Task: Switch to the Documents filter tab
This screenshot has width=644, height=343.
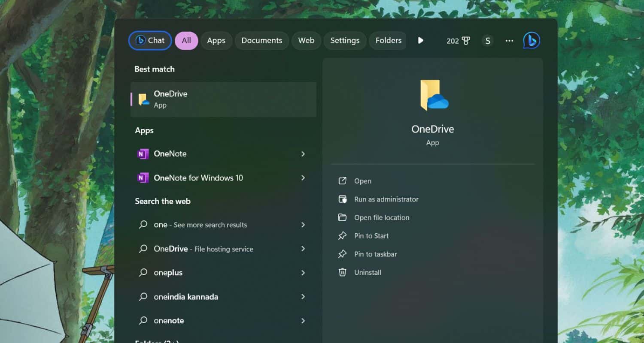Action: tap(261, 41)
